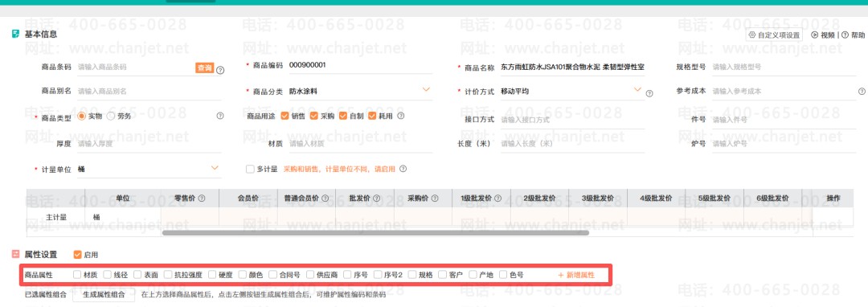Click the question icon beside 帮助

point(845,35)
